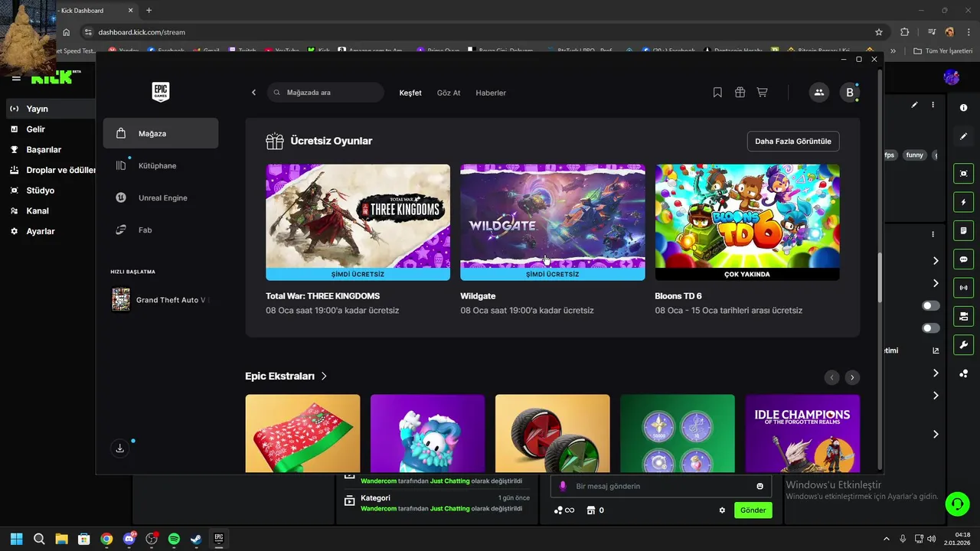Open the Epic shopping cart
The image size is (980, 551).
pos(762,93)
